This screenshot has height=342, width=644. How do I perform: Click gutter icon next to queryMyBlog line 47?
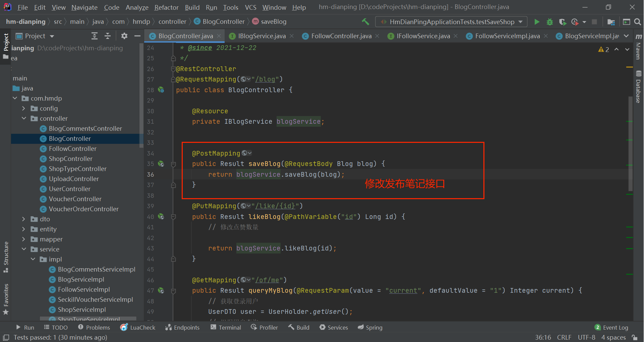[161, 291]
